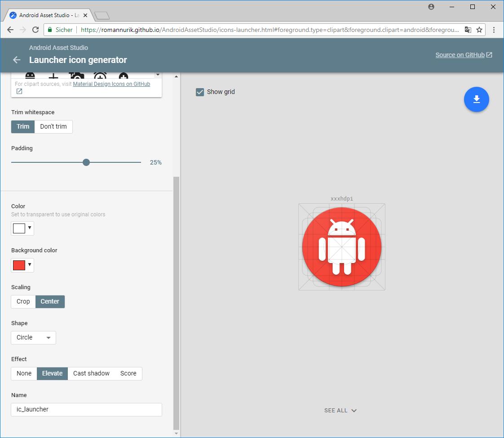Click the blue download floating button
Image resolution: width=504 pixels, height=438 pixels.
476,99
